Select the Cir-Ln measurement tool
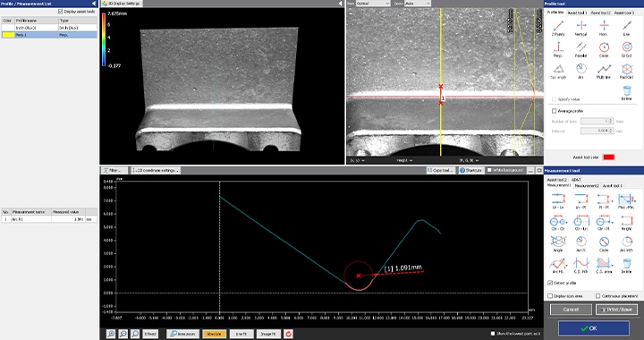 (x=580, y=223)
